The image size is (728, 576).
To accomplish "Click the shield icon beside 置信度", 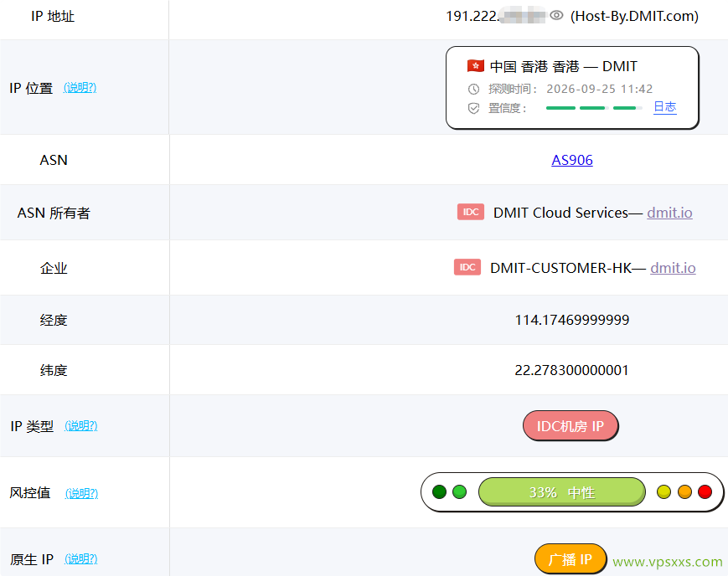I will click(x=473, y=108).
